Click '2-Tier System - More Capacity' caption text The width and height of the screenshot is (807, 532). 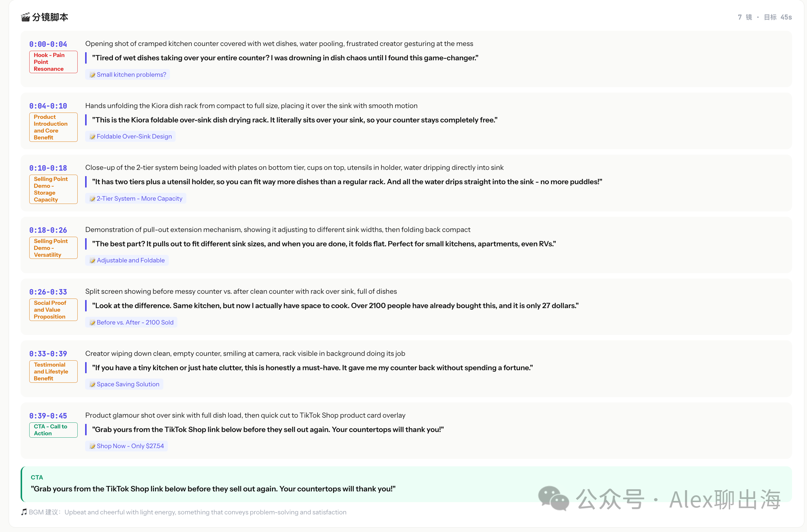coord(139,199)
